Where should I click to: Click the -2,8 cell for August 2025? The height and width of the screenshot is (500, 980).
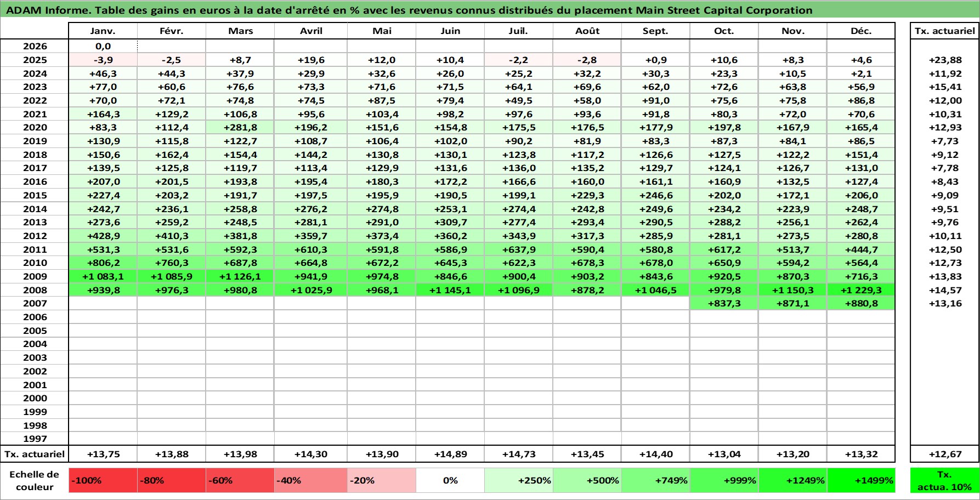tap(587, 60)
